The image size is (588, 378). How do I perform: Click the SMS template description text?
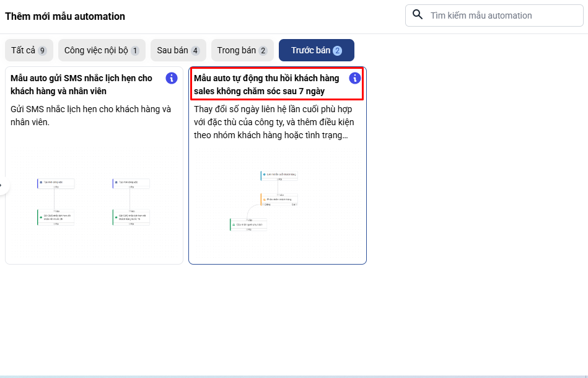tap(90, 115)
